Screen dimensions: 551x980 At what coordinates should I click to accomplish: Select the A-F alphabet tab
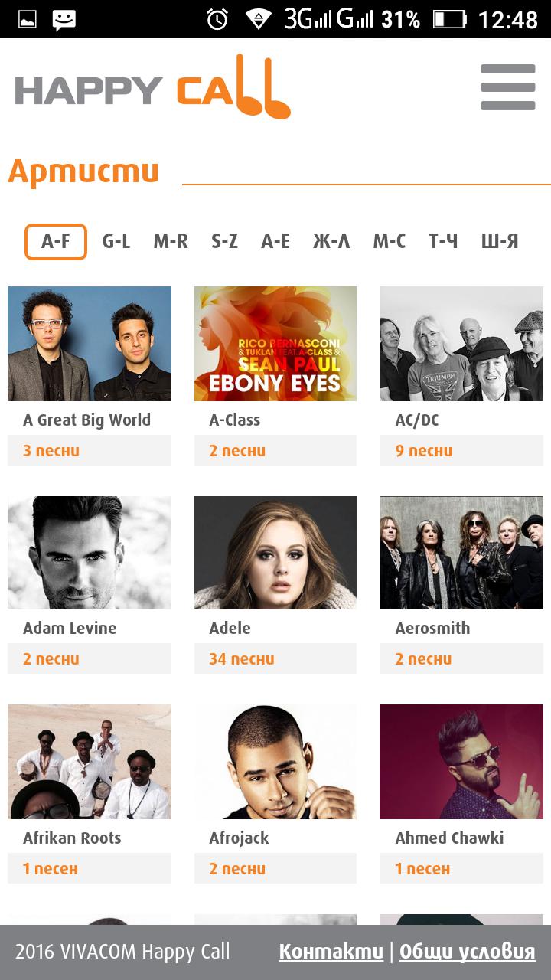point(56,242)
